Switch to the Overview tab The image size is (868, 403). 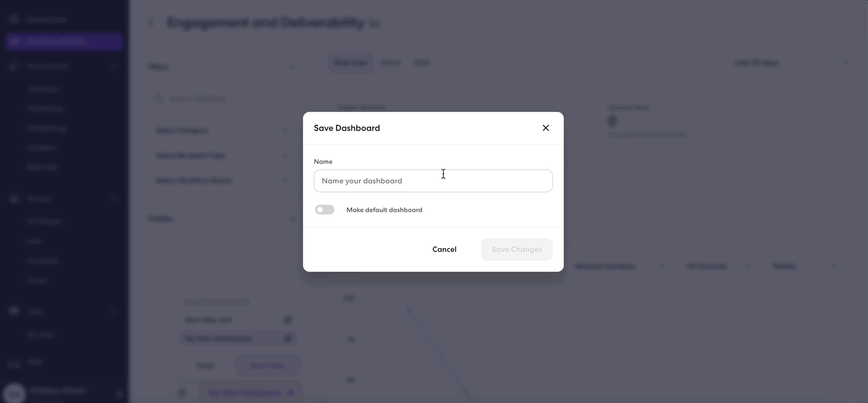(x=351, y=63)
